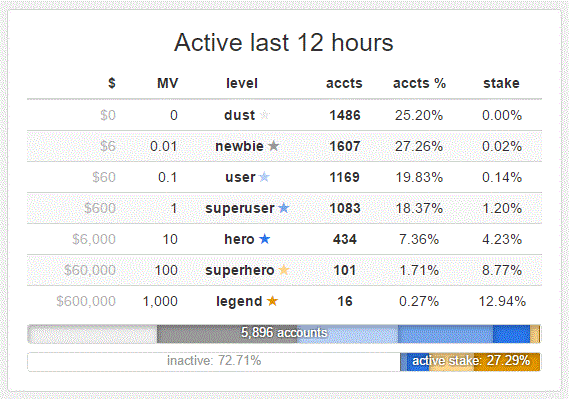This screenshot has width=569, height=399.
Task: Click the 'accts' column header
Action: [x=344, y=83]
